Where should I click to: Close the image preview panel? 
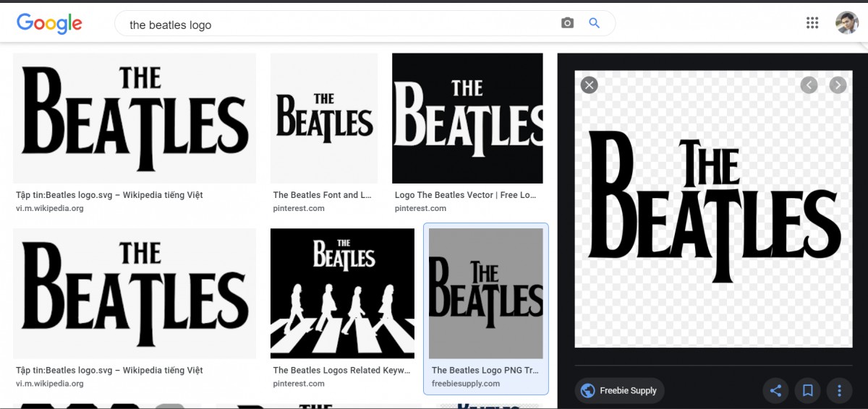click(590, 85)
